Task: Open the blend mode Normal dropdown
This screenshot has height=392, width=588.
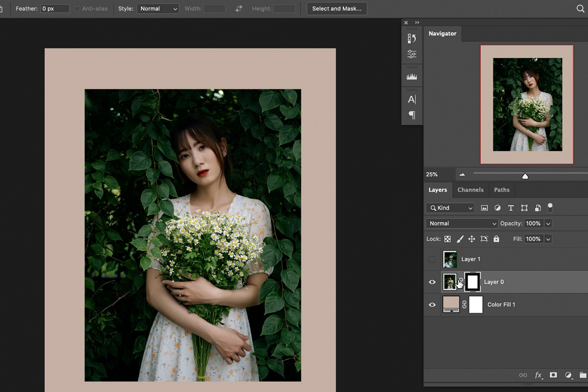Action: click(461, 223)
